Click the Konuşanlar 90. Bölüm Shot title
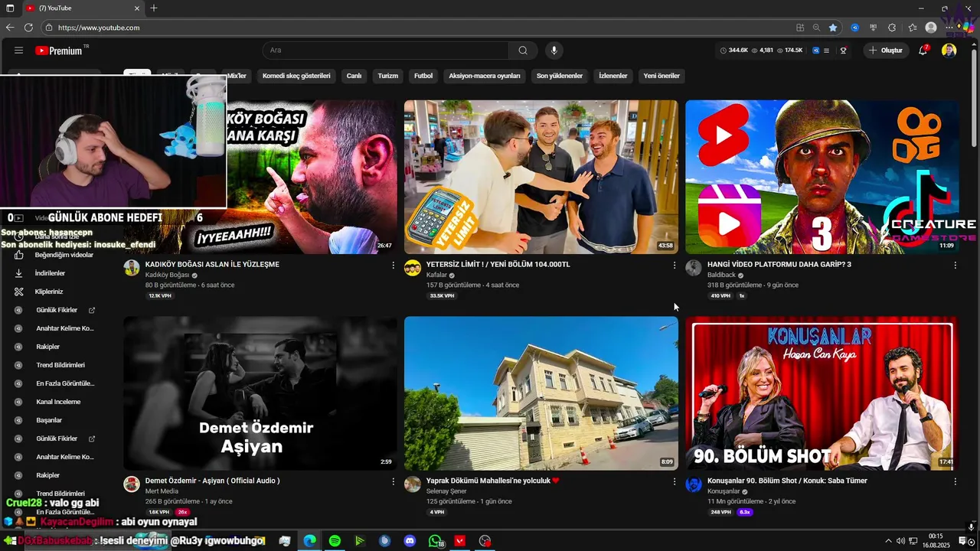980x551 pixels. click(787, 481)
